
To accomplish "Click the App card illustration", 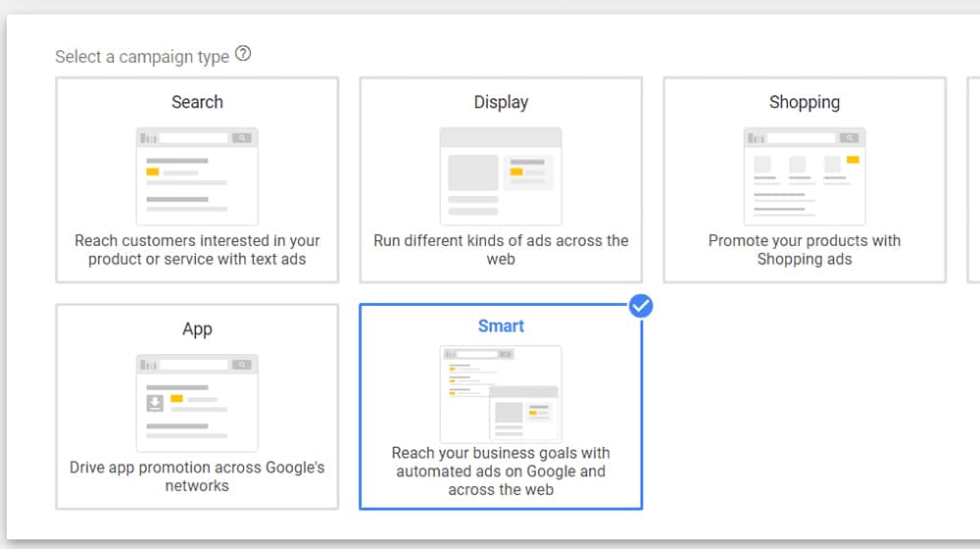I will (x=197, y=403).
